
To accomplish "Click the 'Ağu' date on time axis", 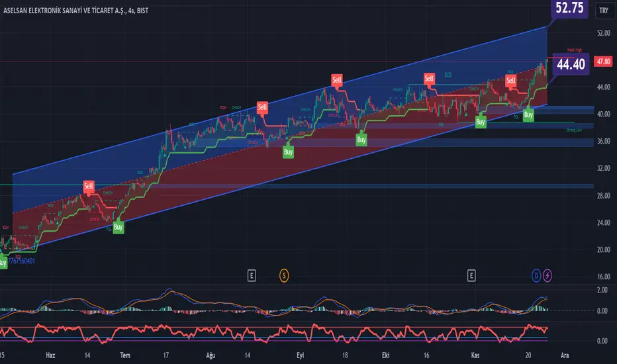I will coord(211,355).
